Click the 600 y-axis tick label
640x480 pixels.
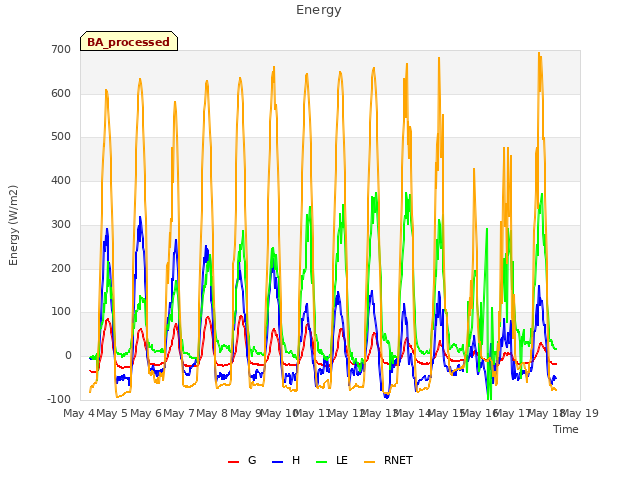coord(61,93)
